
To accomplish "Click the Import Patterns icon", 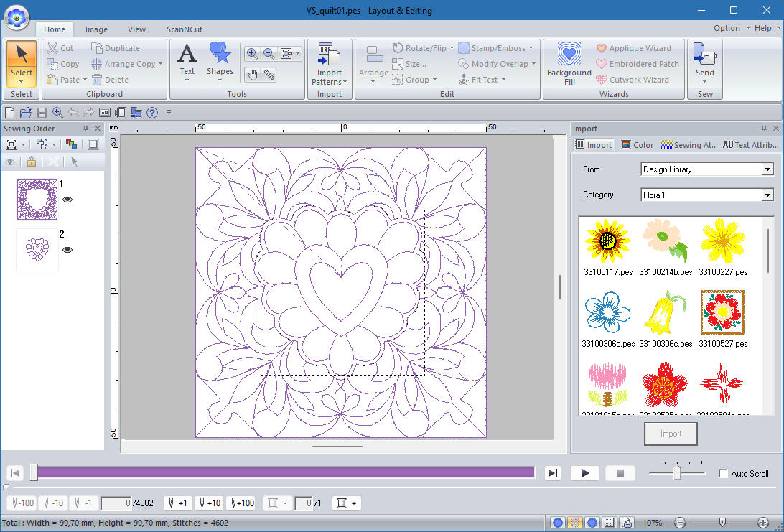I will 329,63.
